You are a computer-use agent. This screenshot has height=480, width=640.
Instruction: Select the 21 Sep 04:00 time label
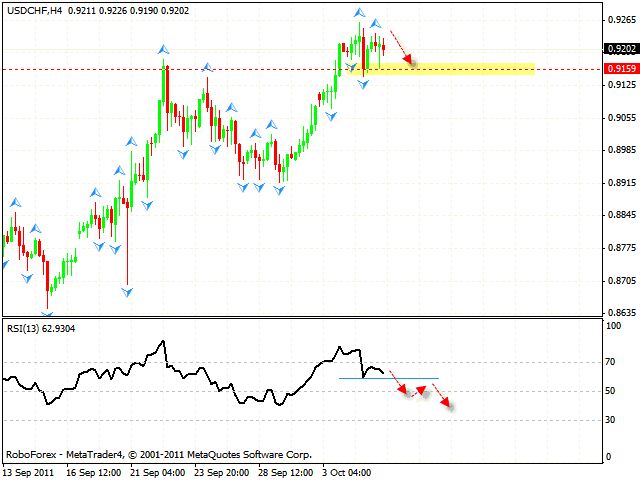click(x=157, y=470)
